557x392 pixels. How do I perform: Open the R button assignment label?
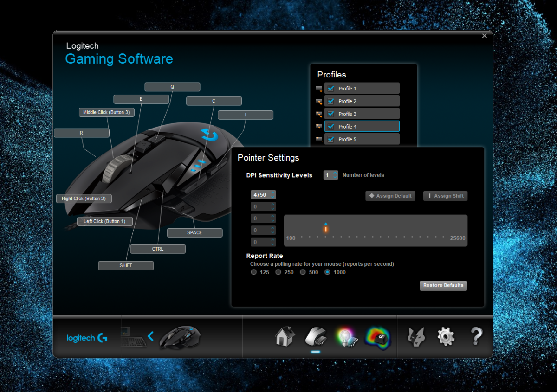click(x=82, y=133)
